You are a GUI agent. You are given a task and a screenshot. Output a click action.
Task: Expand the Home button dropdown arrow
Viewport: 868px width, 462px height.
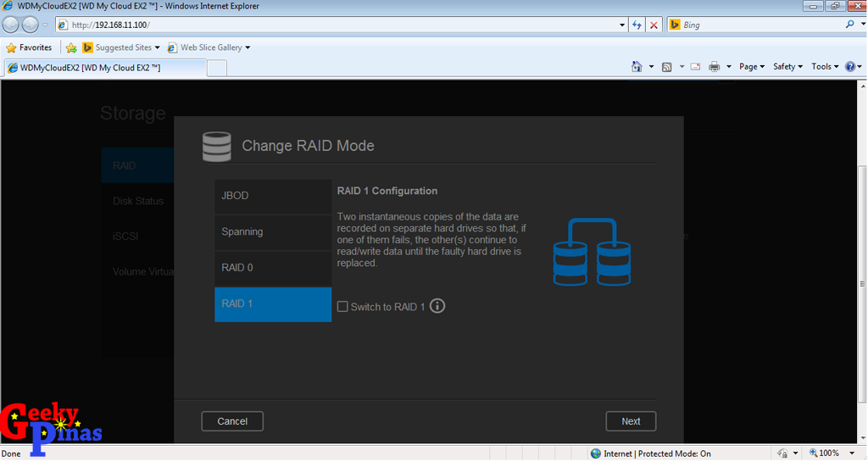pyautogui.click(x=651, y=66)
